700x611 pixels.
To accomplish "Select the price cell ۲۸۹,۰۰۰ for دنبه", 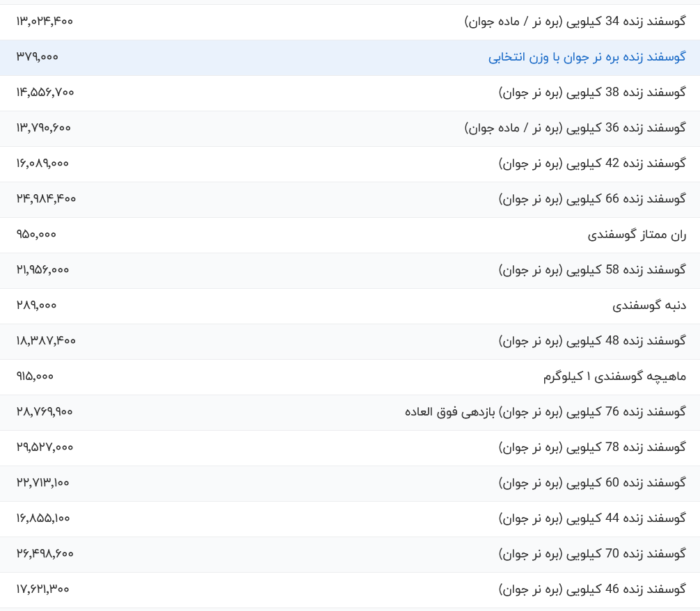I will (x=37, y=305).
